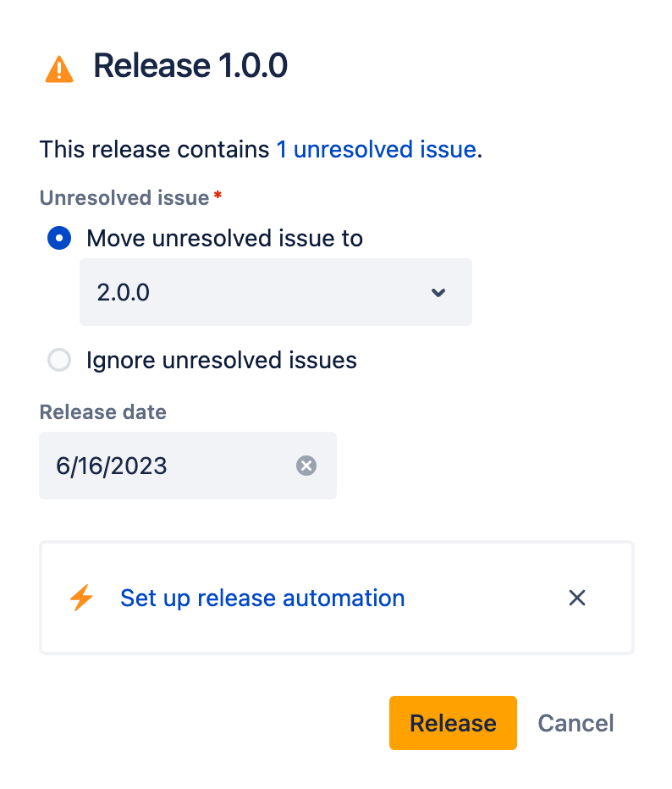
Task: Change the destination version via the dropdown
Action: 275,292
